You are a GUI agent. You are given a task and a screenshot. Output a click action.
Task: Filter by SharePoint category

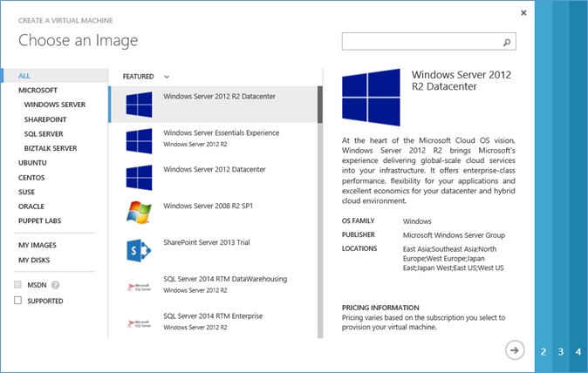[45, 119]
